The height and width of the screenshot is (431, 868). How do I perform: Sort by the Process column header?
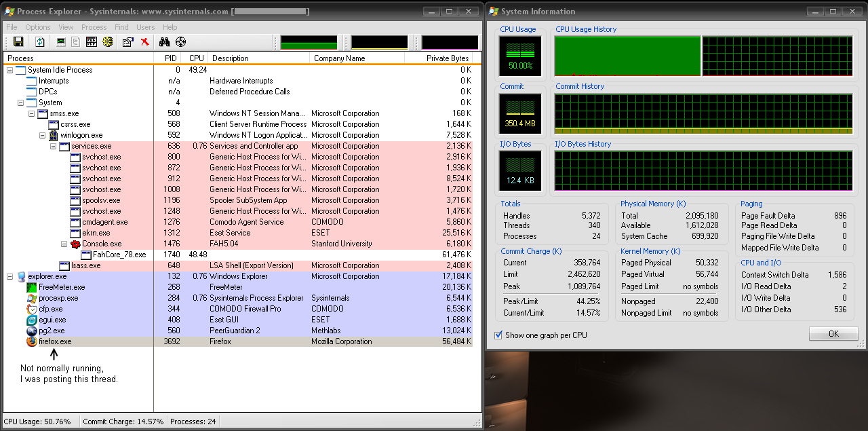[79, 58]
